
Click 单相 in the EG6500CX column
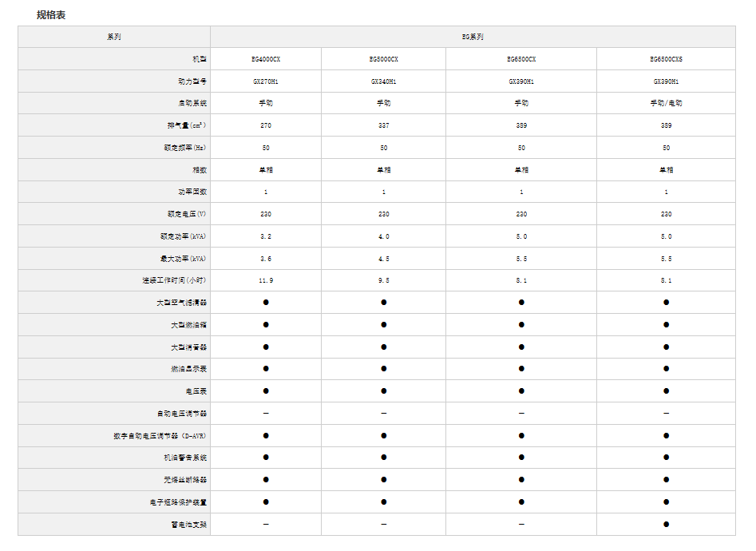coord(521,170)
